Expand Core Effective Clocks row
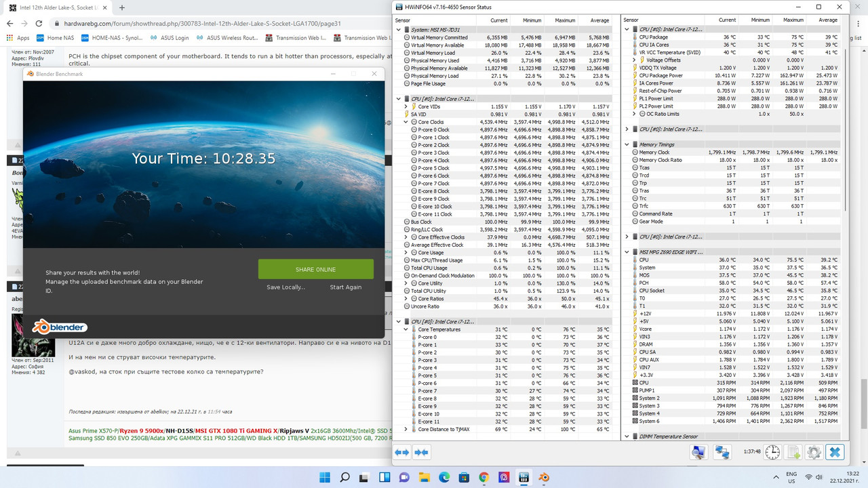The height and width of the screenshot is (488, 868). (x=406, y=237)
